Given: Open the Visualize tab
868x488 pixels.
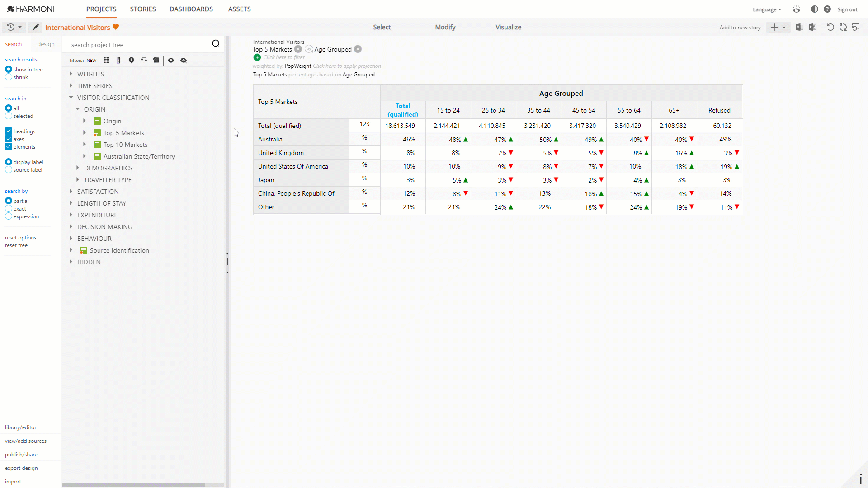Looking at the screenshot, I should tap(508, 27).
